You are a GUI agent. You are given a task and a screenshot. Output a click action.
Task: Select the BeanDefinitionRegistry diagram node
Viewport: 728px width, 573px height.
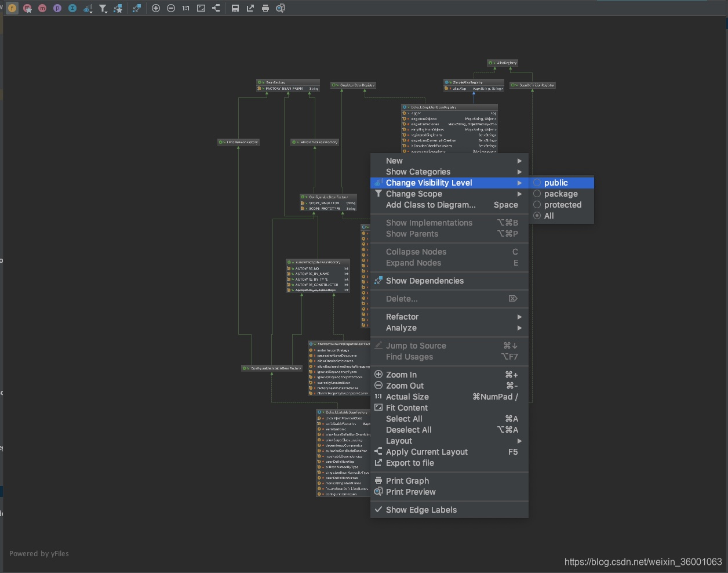coord(533,85)
